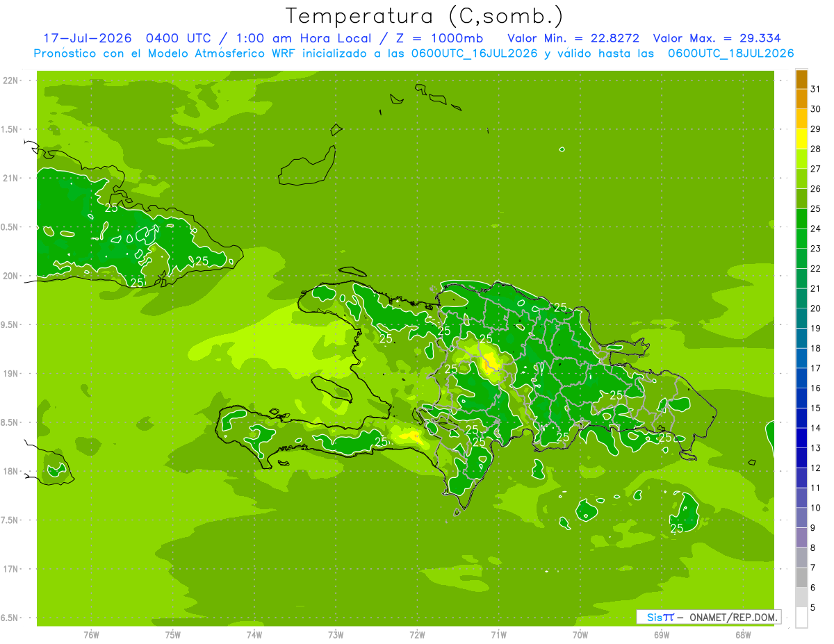Viewport: 834px width, 644px height.
Task: Click the colorbar label 5
Action: [x=813, y=608]
